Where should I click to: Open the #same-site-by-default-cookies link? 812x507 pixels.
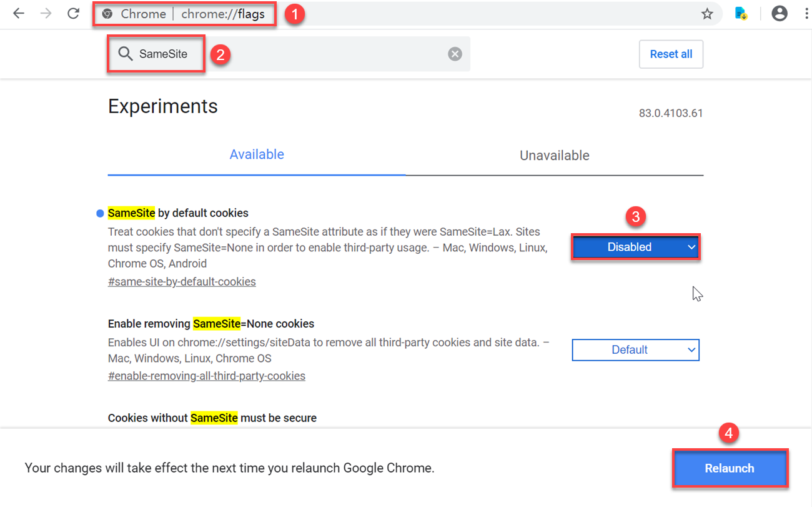tap(182, 281)
